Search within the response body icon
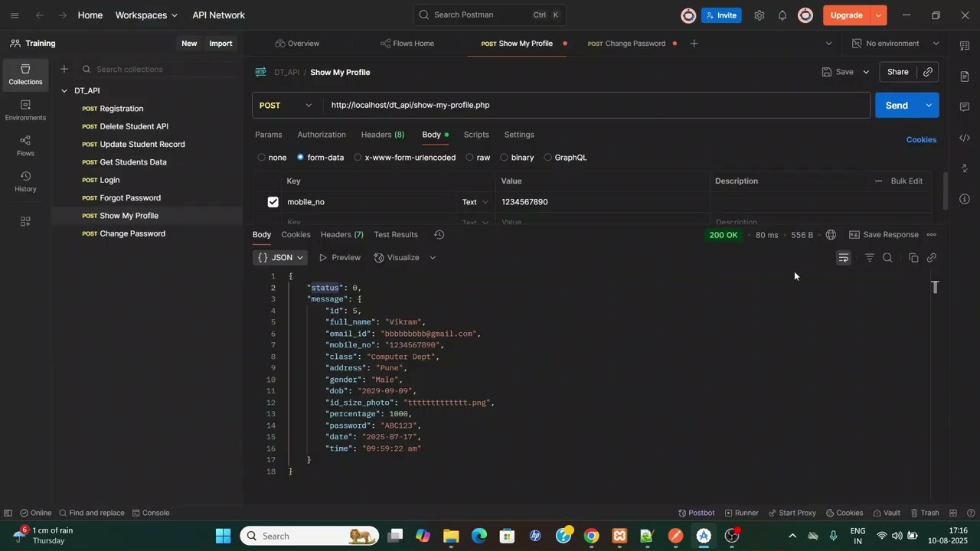This screenshot has width=980, height=551. (887, 258)
